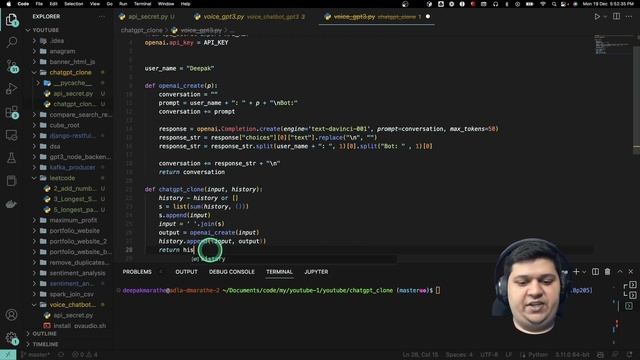The height and width of the screenshot is (360, 640).
Task: Open the Remote Explorer view
Action: 11,135
